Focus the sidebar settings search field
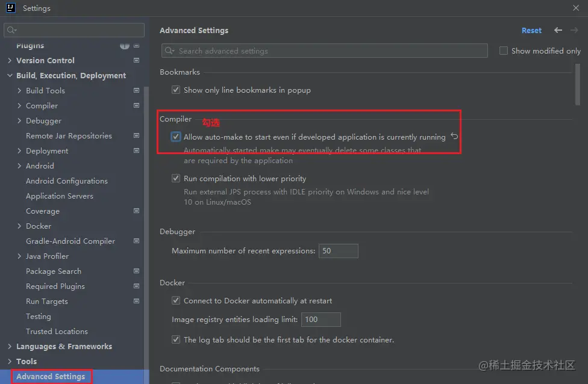 [74, 30]
